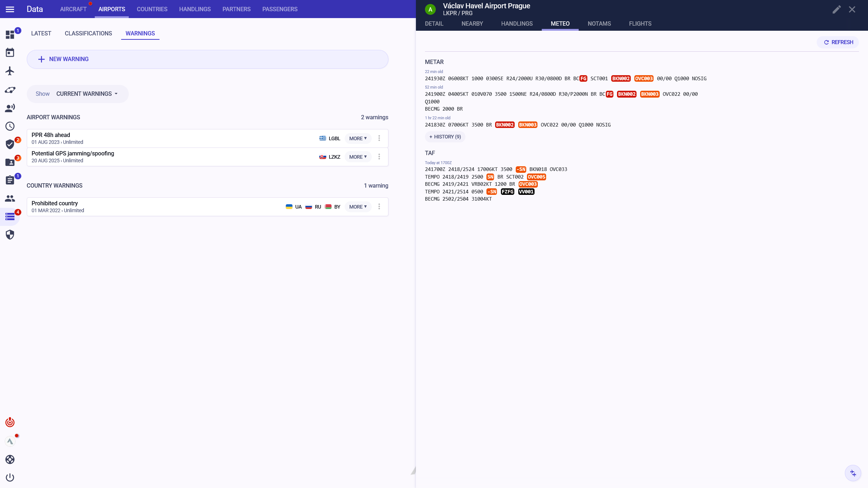Click the pencil edit airport icon
This screenshot has height=488, width=868.
837,9
